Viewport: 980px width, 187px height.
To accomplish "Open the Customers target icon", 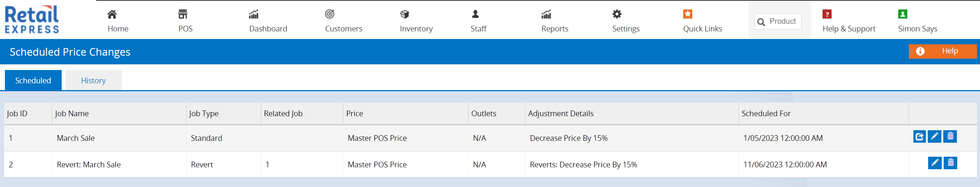I will pos(330,14).
